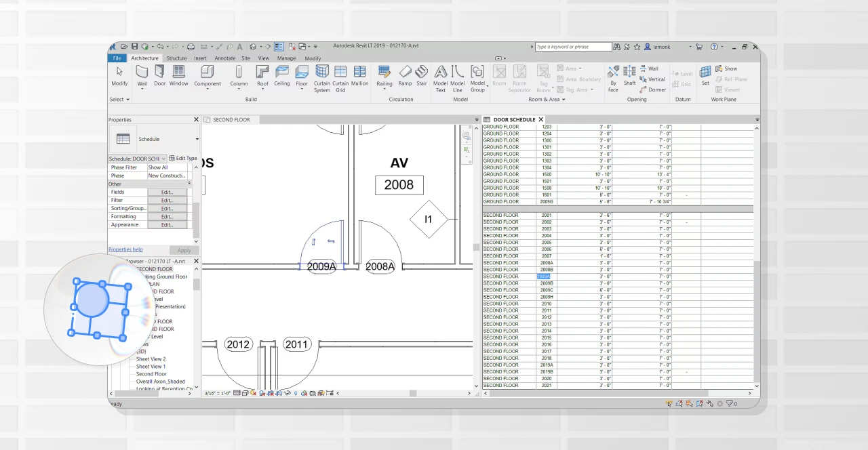Select the Curtain Grid tool
Screen dimensions: 868x450
click(x=340, y=78)
